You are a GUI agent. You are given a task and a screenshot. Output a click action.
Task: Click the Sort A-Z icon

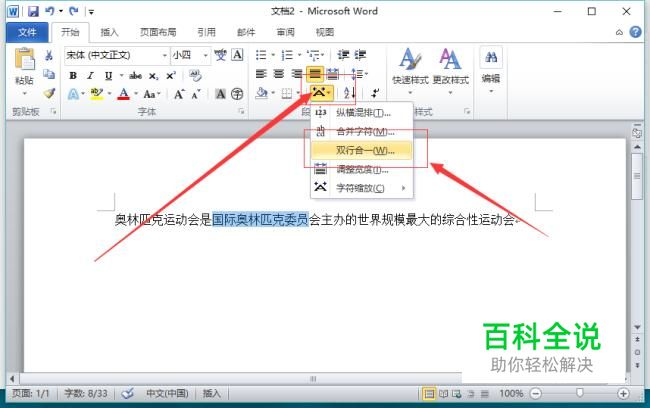tap(349, 93)
